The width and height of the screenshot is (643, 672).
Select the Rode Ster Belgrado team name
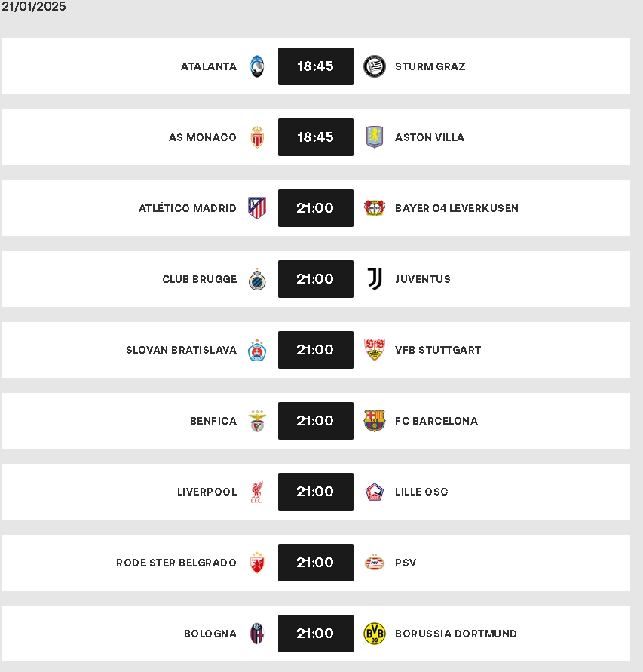point(176,563)
